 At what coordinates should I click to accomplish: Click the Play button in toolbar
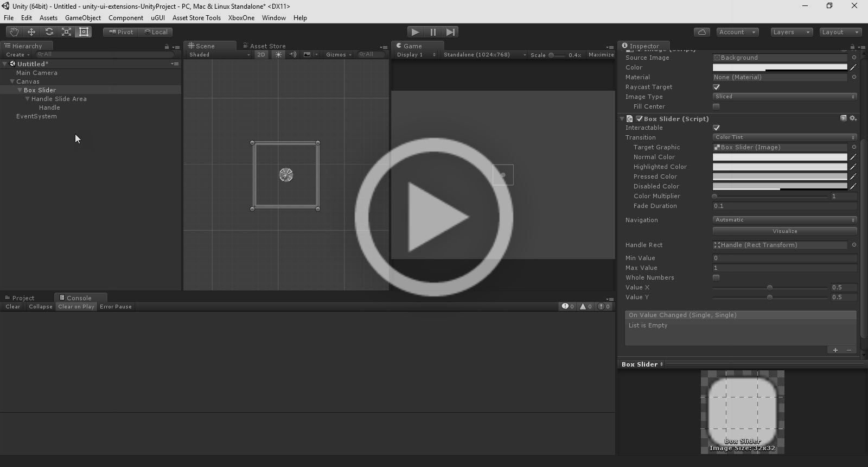tap(415, 32)
